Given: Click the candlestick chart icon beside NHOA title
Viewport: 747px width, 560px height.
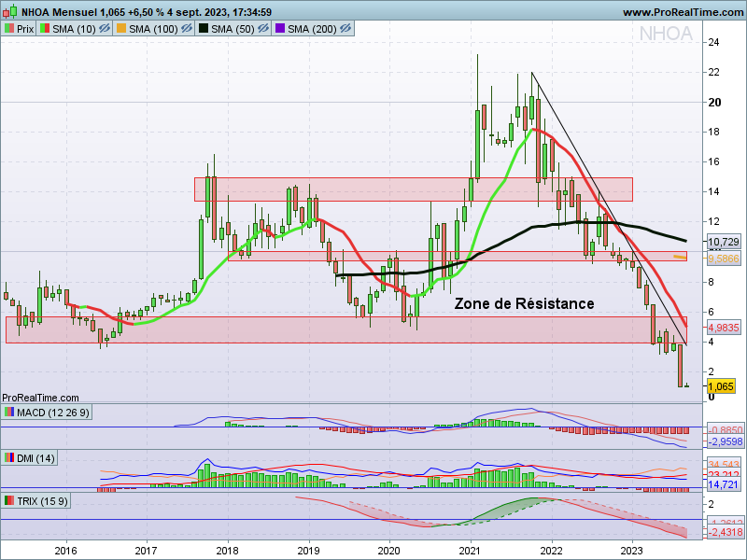Looking at the screenshot, I should [x=10, y=11].
